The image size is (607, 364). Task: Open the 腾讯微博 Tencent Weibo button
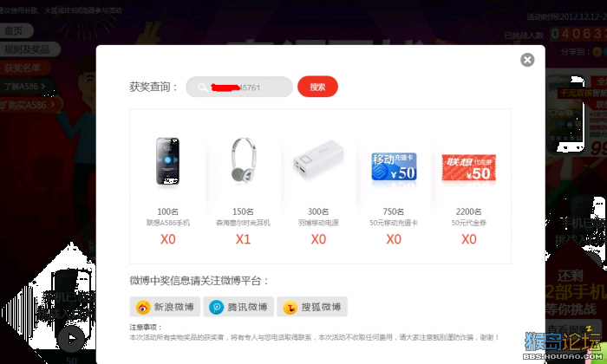point(238,307)
